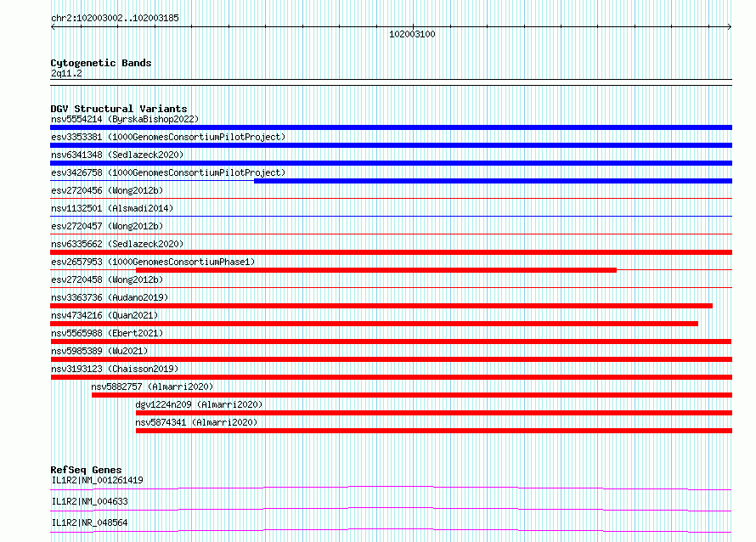This screenshot has height=542, width=756.
Task: Click the magenta line of IL1R2|NM_004633
Action: click(391, 508)
